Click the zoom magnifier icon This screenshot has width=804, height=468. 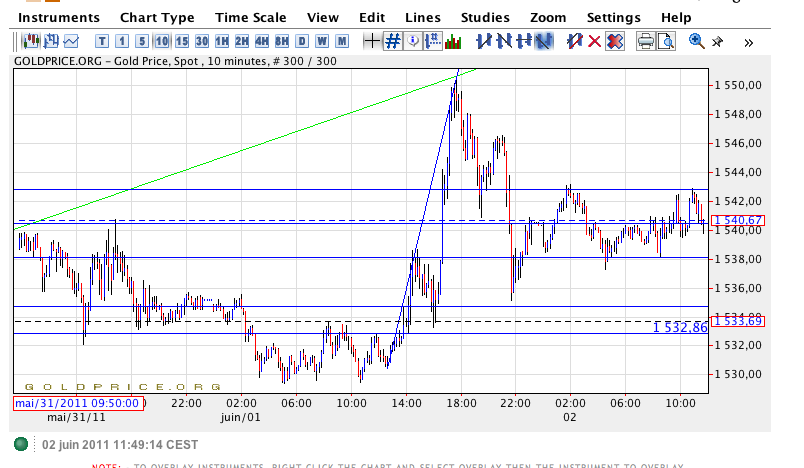click(697, 41)
